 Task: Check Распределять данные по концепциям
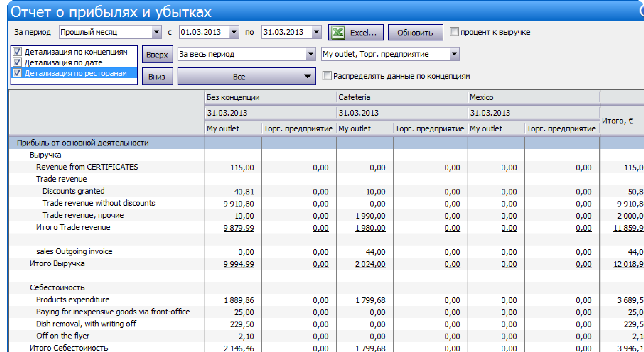pos(327,76)
